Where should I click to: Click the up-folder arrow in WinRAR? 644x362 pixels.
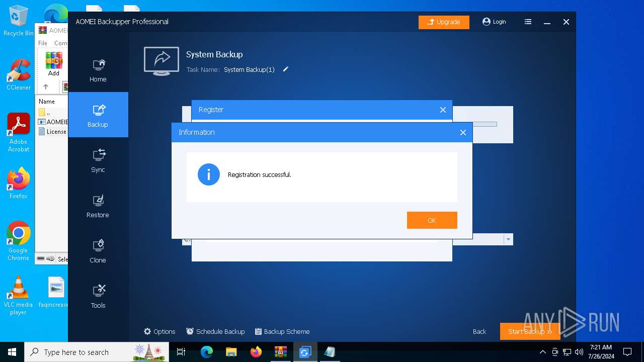point(46,86)
